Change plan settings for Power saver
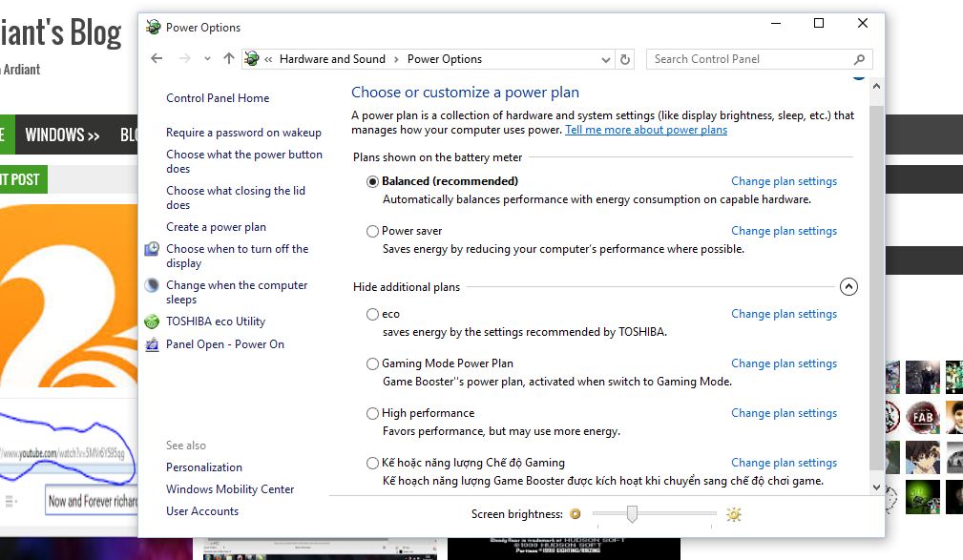963x560 pixels. click(784, 232)
